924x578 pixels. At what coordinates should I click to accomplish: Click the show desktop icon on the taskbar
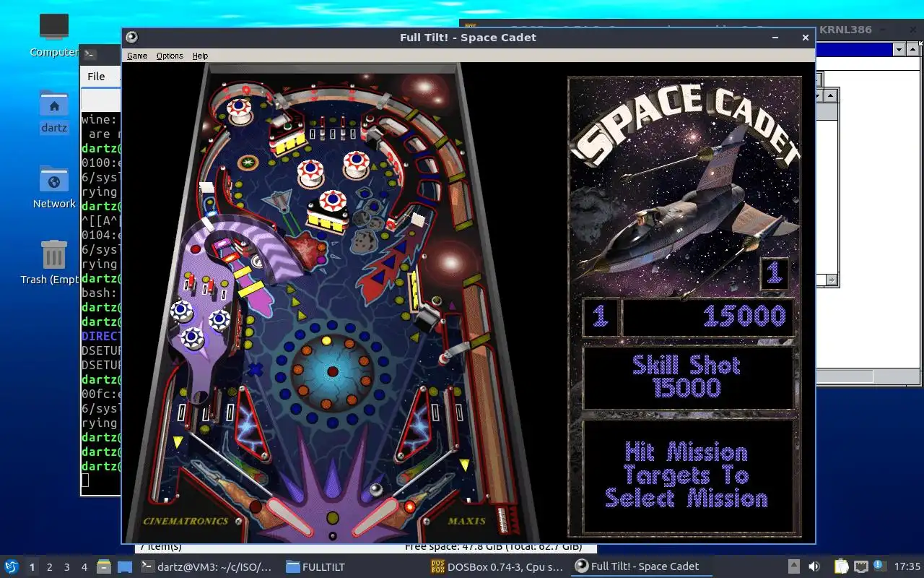tap(125, 566)
